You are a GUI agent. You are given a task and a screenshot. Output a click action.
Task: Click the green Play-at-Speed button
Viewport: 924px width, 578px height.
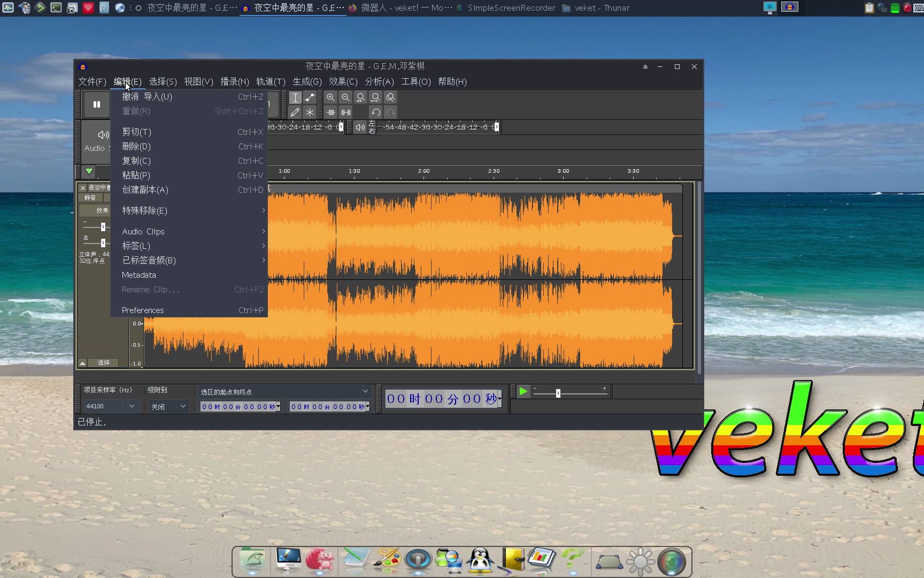[x=523, y=392]
